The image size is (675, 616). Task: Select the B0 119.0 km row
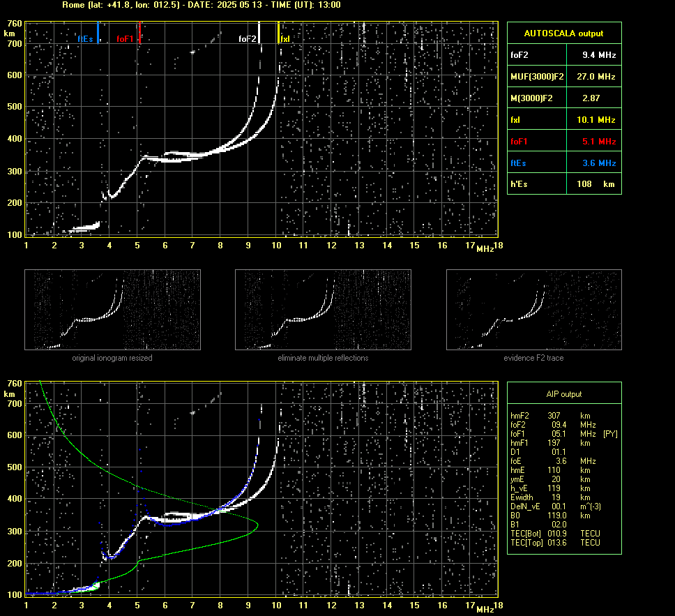[550, 516]
